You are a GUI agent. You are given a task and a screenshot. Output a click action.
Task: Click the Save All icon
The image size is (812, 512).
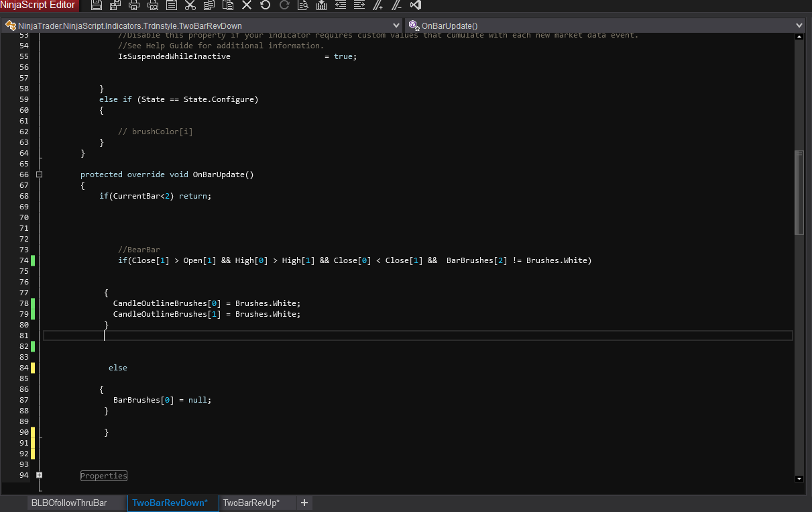(115, 5)
